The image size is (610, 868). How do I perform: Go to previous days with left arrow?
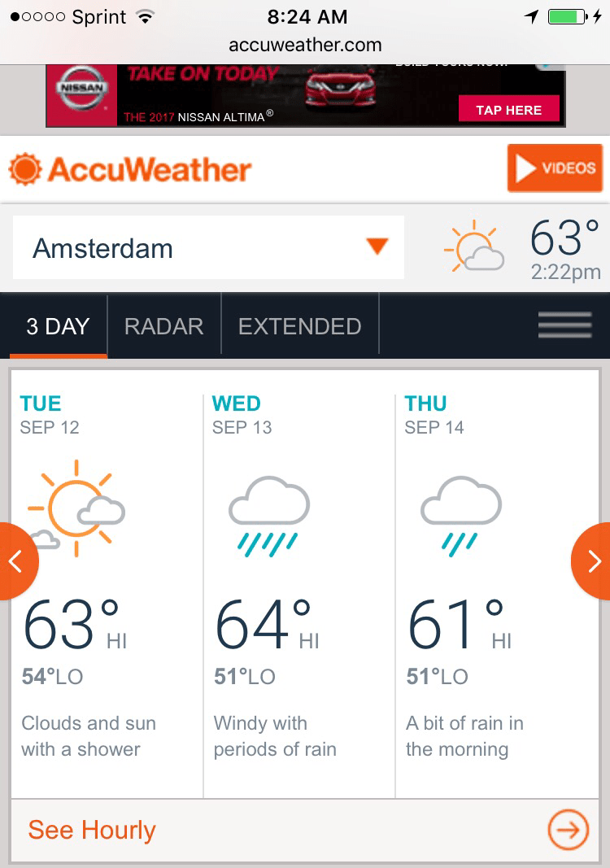tap(15, 560)
